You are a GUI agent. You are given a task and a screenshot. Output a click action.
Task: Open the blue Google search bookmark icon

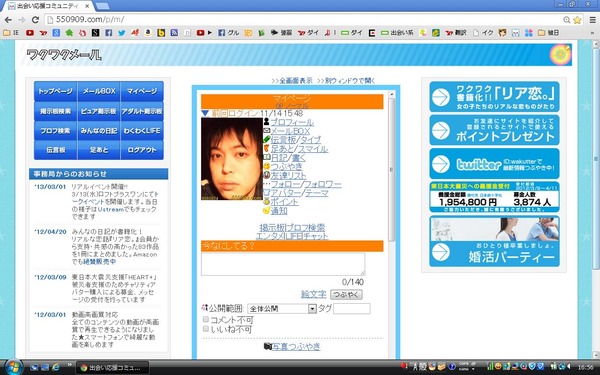pyautogui.click(x=56, y=33)
